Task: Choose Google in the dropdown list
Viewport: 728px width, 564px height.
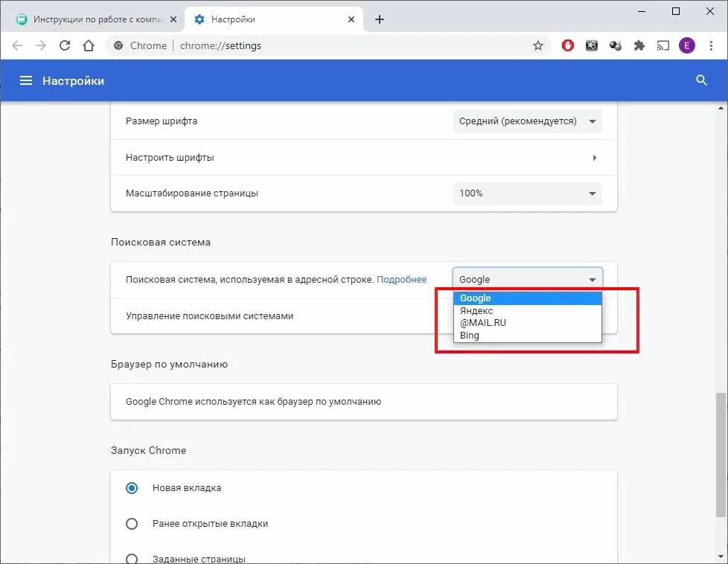Action: [x=528, y=298]
